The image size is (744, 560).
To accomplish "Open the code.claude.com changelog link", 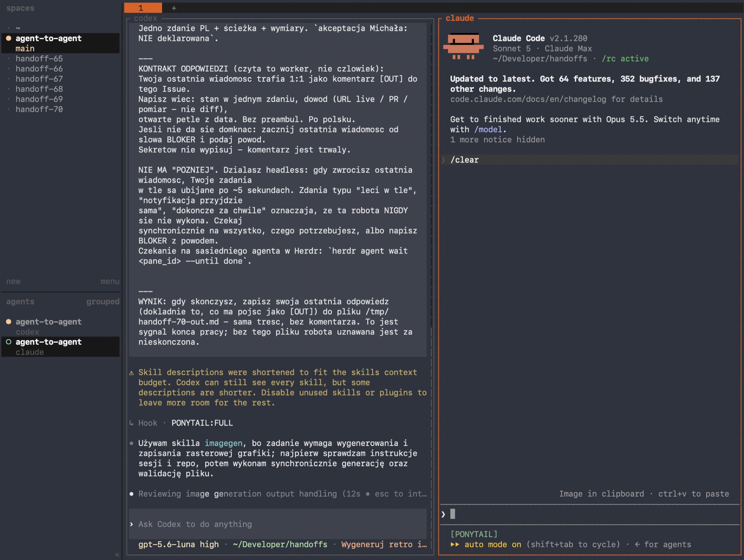I will [x=528, y=99].
